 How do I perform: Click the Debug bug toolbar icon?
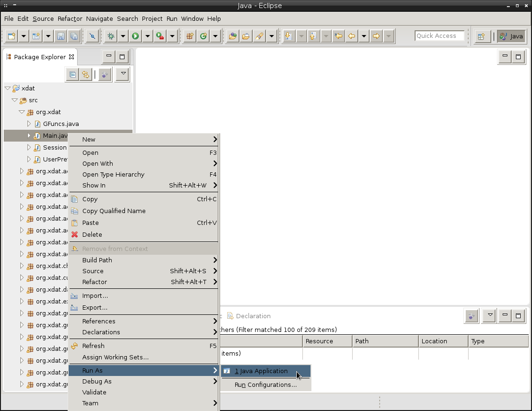tap(111, 36)
